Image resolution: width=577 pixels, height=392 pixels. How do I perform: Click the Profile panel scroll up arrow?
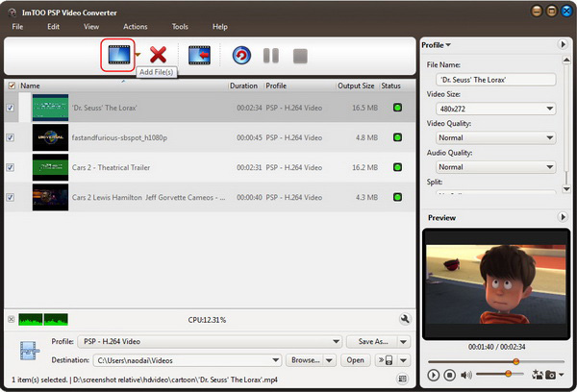(x=566, y=60)
